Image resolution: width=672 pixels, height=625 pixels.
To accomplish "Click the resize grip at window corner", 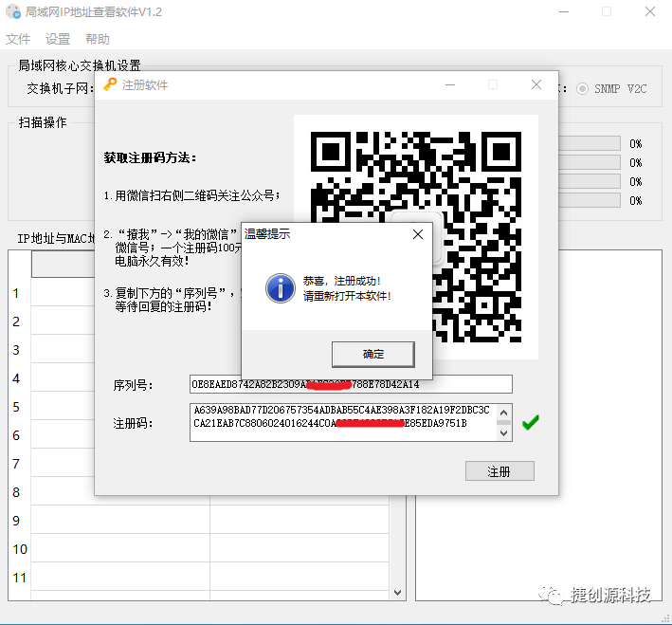I will [x=665, y=618].
